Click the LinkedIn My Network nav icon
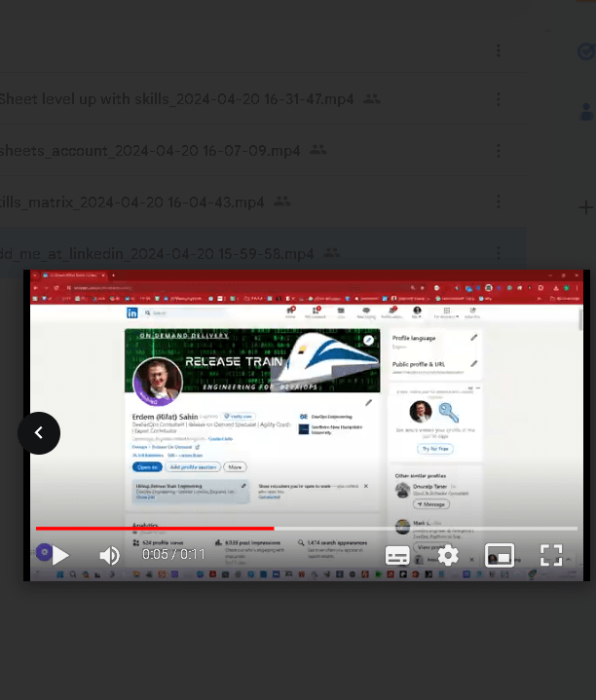Screen dimensions: 596x700 click(x=316, y=313)
